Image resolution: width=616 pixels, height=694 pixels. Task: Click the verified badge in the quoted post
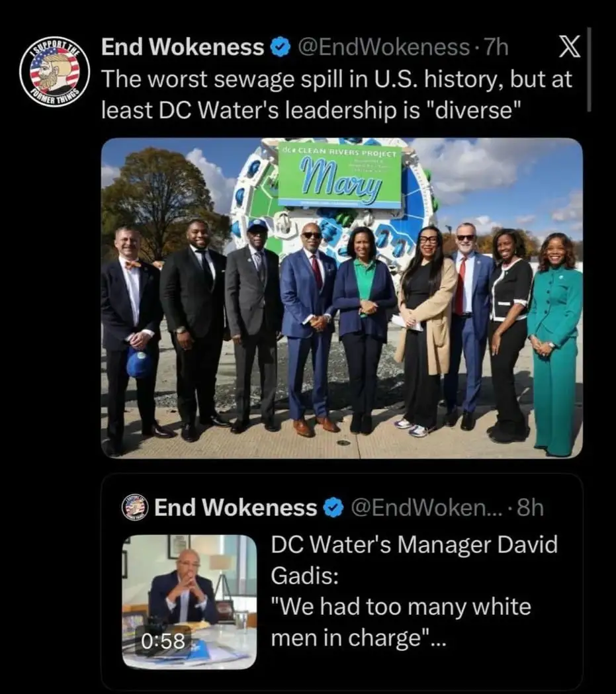(333, 507)
